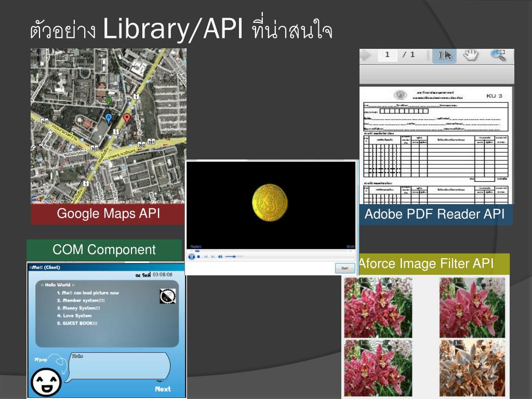The width and height of the screenshot is (532, 399).
Task: Select '2. Member system!!!!' line
Action: click(81, 301)
